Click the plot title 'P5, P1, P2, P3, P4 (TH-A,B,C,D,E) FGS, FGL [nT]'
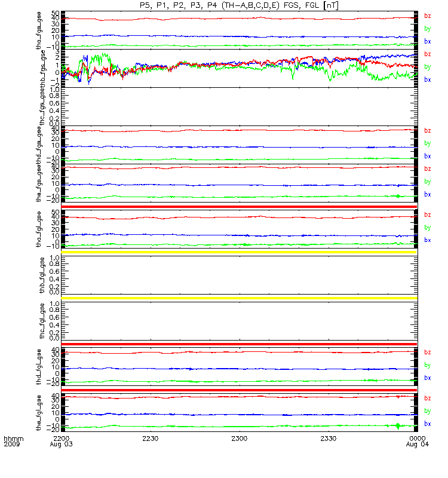 pos(239,5)
